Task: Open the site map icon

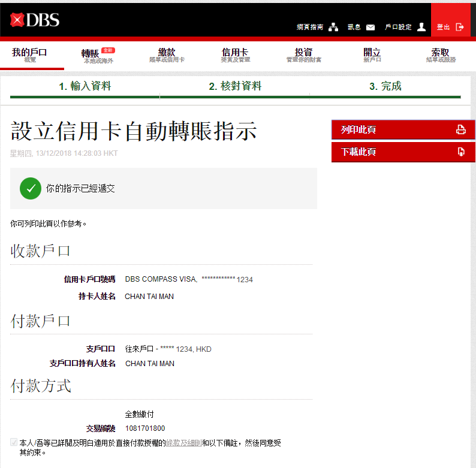Action: click(333, 27)
